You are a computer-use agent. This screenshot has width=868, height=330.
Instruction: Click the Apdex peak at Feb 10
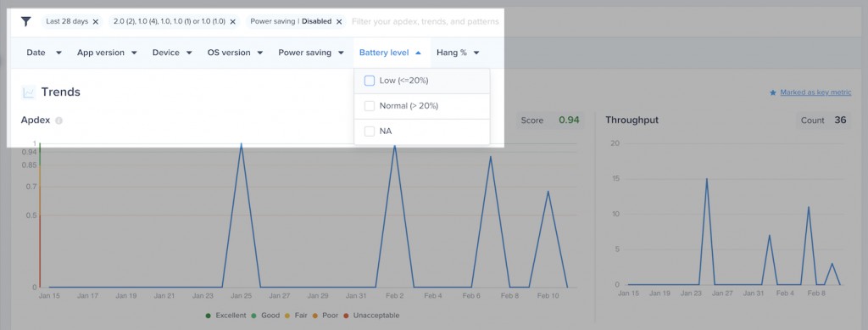(x=548, y=192)
